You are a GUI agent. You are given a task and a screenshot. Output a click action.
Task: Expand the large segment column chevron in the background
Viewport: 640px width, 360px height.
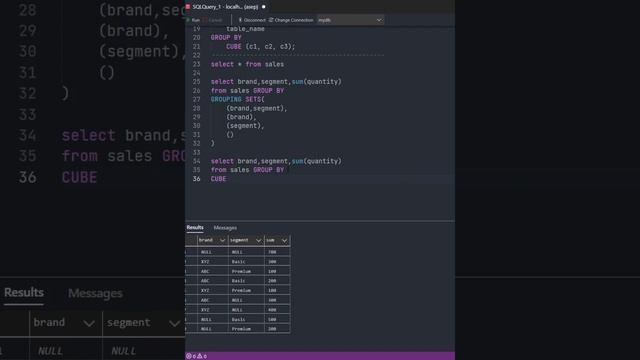tap(175, 324)
